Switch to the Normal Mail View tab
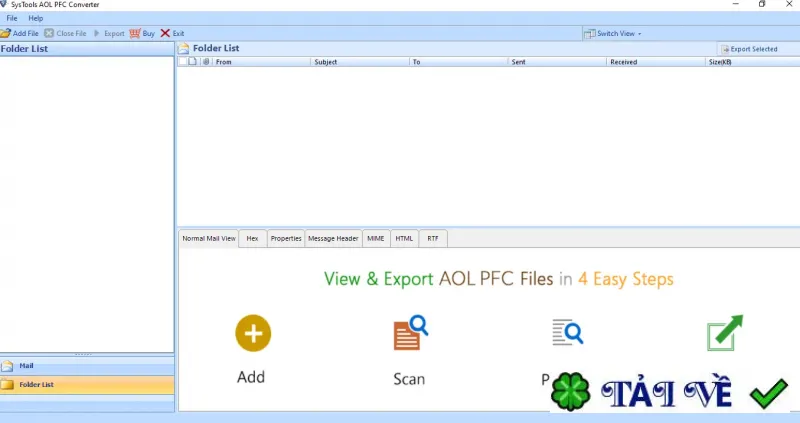 point(209,238)
